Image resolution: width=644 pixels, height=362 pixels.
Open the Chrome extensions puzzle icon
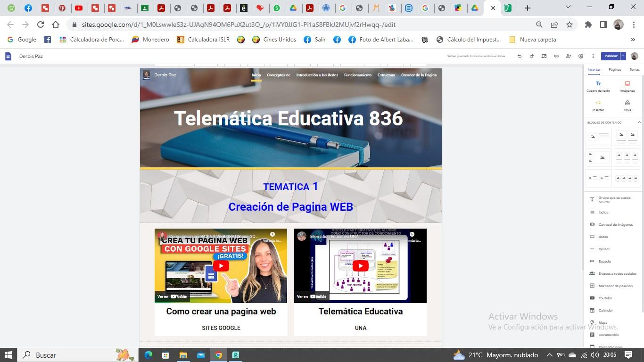(x=588, y=25)
